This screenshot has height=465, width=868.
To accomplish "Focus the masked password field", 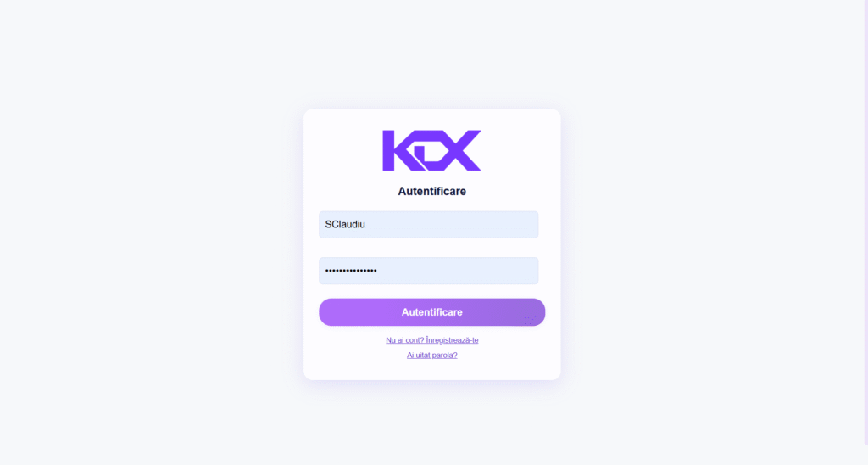I will 428,271.
